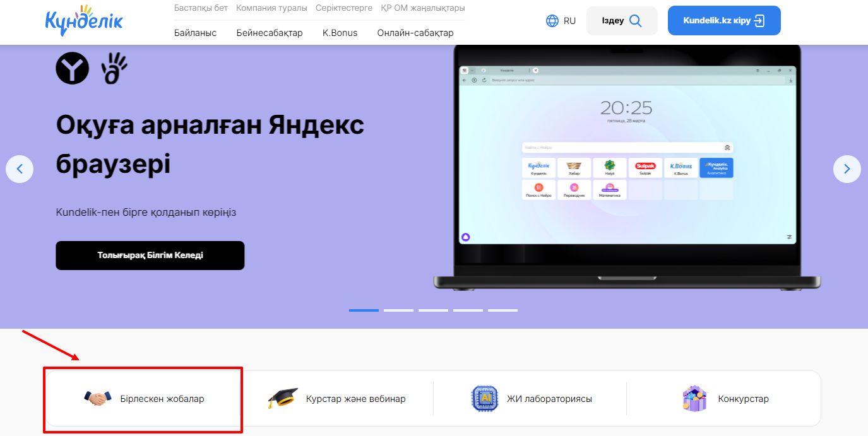Image resolution: width=868 pixels, height=436 pixels.
Task: Click the Kundelik.kz кіру login button
Action: [x=723, y=21]
